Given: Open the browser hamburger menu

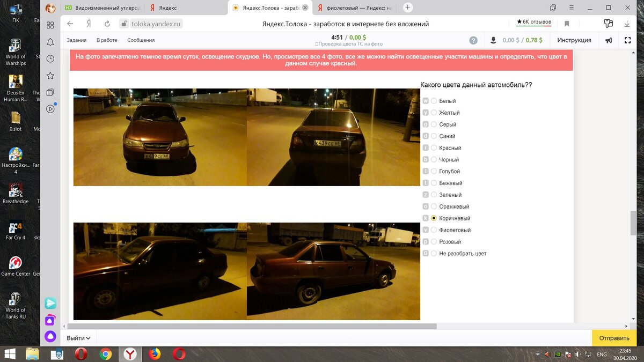Looking at the screenshot, I should pos(572,8).
